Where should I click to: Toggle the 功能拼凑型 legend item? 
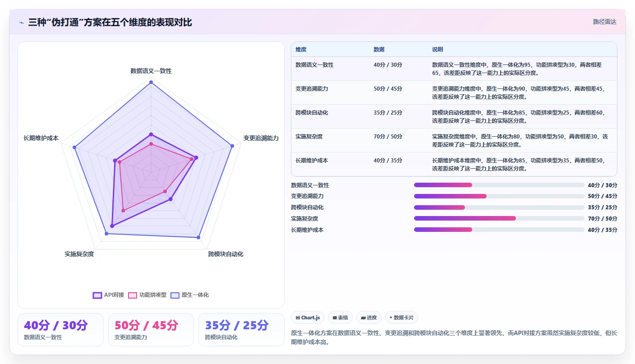[x=147, y=295]
